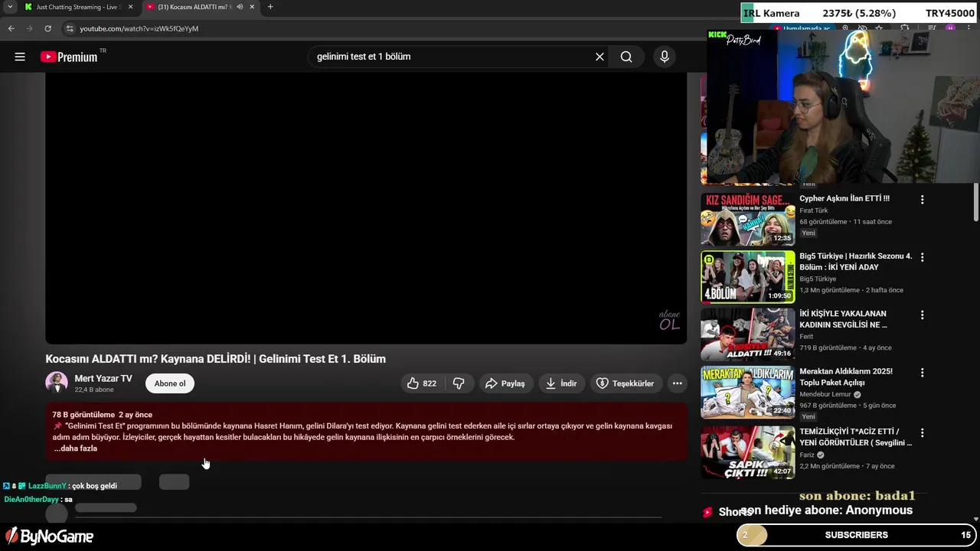Open Big5 Türkiye Hazırlık Sezonu title link
980x551 pixels.
coord(856,262)
